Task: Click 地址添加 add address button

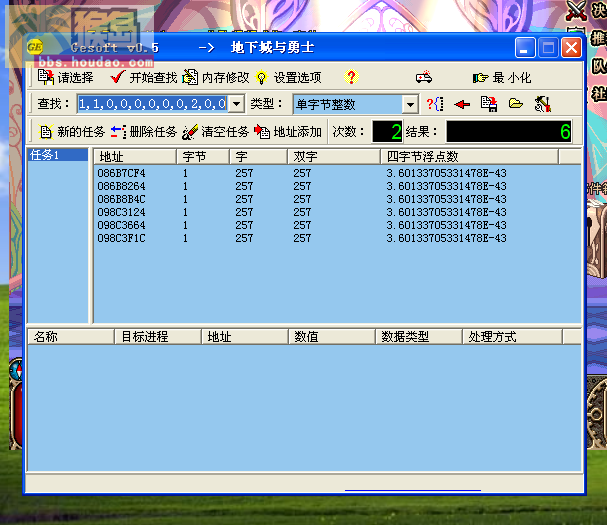Action: (288, 132)
